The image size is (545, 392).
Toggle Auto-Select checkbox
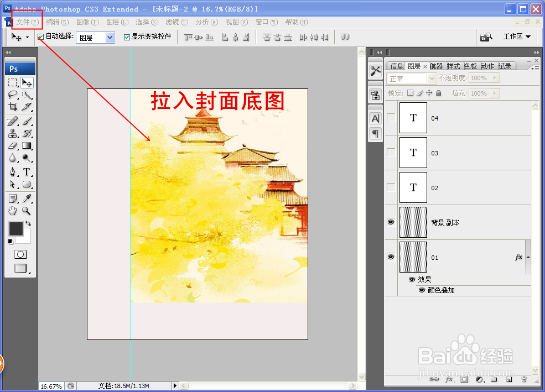click(40, 36)
